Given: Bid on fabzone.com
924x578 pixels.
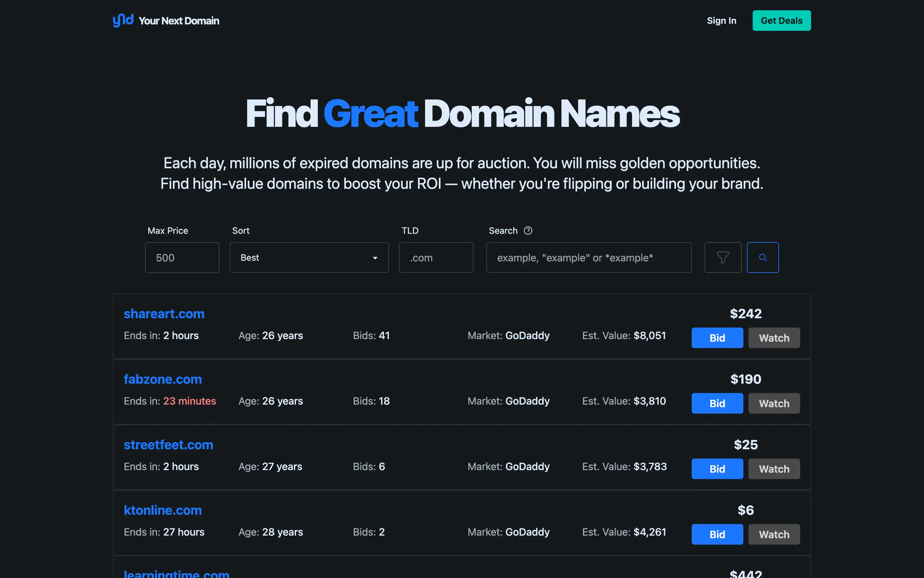Looking at the screenshot, I should coord(717,403).
